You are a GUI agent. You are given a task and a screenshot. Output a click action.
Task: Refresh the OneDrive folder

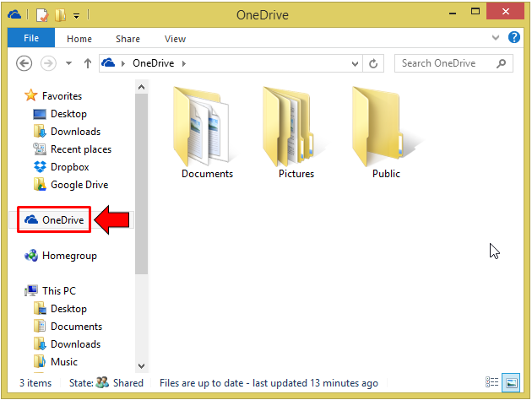[373, 63]
